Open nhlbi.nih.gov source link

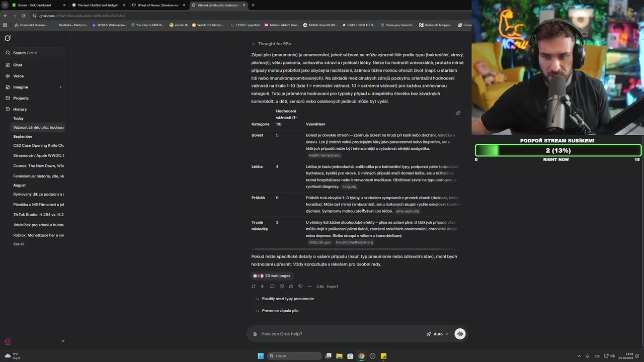[x=320, y=242]
